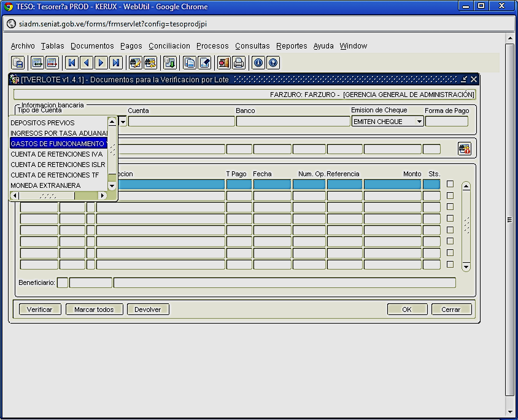This screenshot has height=420, width=518.
Task: Open the Reportes menu
Action: click(x=292, y=46)
